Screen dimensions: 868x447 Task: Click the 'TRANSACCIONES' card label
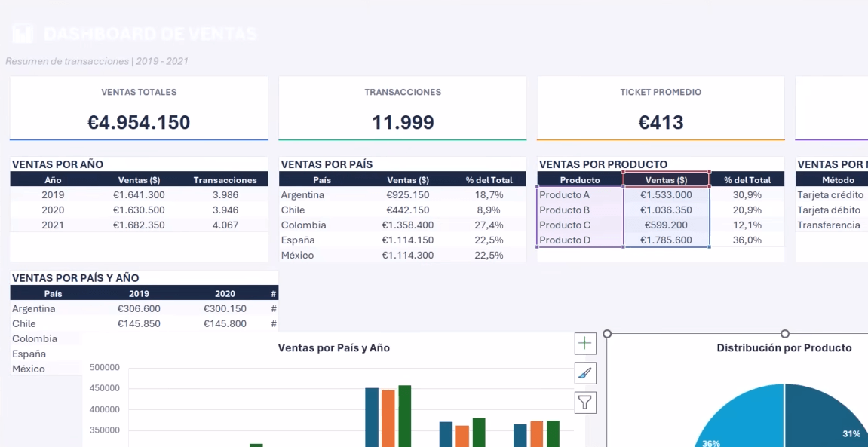403,93
